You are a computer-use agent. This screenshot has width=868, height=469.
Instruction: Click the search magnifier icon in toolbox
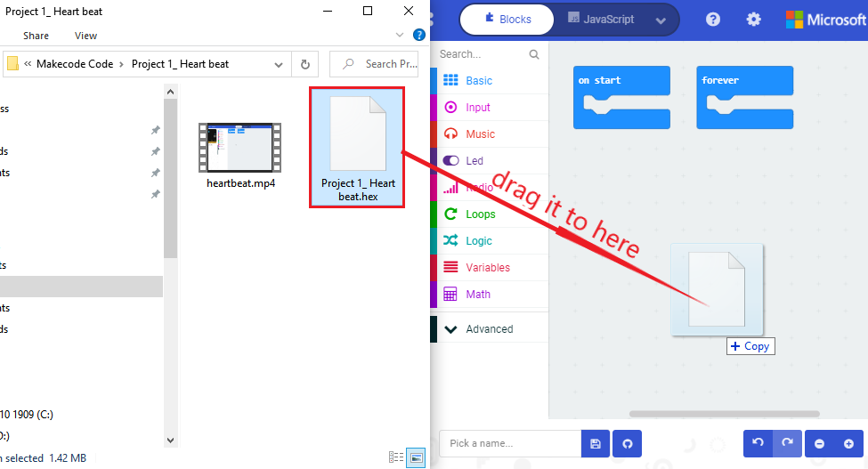coord(533,54)
